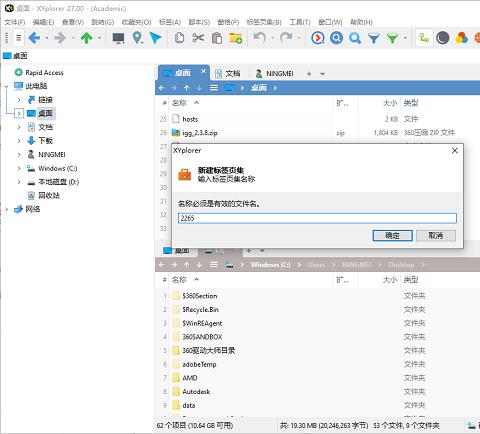Click the tabset name input field

click(x=317, y=218)
